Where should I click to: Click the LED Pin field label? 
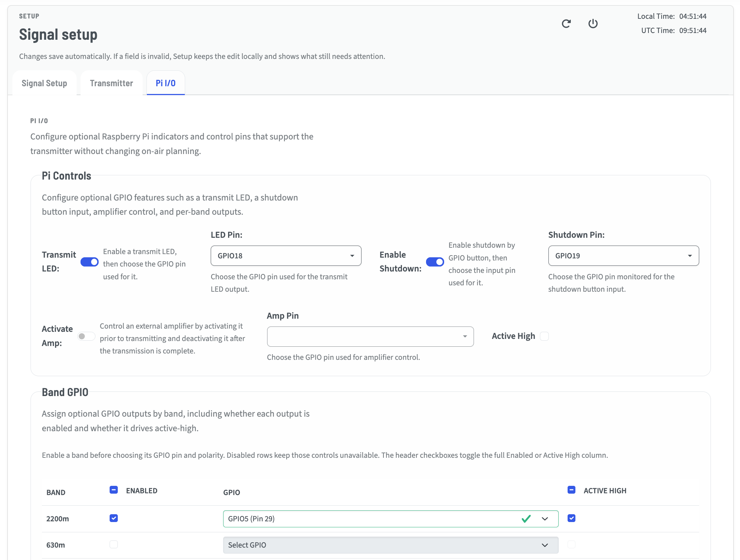(227, 235)
